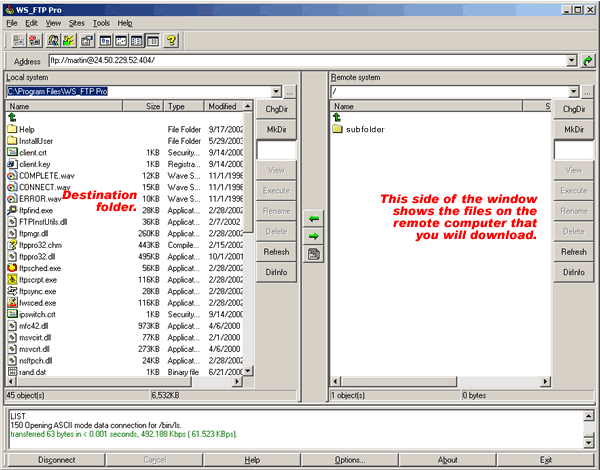Switch to large icons view
The height and width of the screenshot is (470, 600).
105,41
